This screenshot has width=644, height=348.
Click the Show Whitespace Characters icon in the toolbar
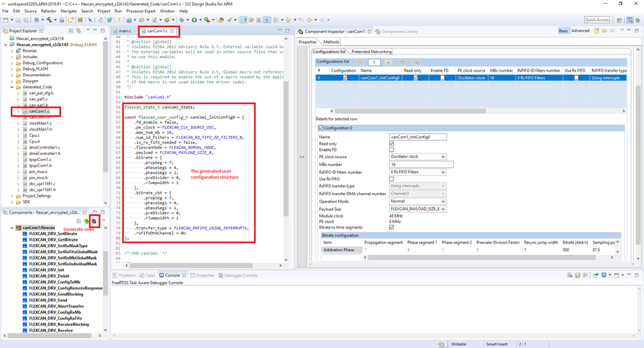pyautogui.click(x=267, y=20)
